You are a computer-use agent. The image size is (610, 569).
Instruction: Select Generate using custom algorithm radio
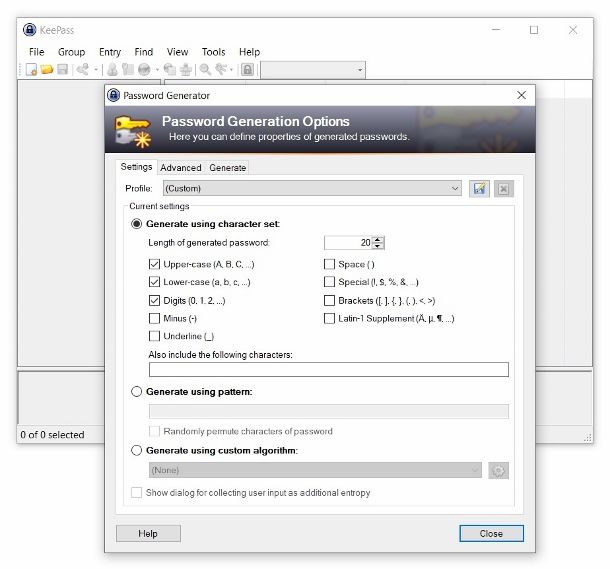pos(137,450)
